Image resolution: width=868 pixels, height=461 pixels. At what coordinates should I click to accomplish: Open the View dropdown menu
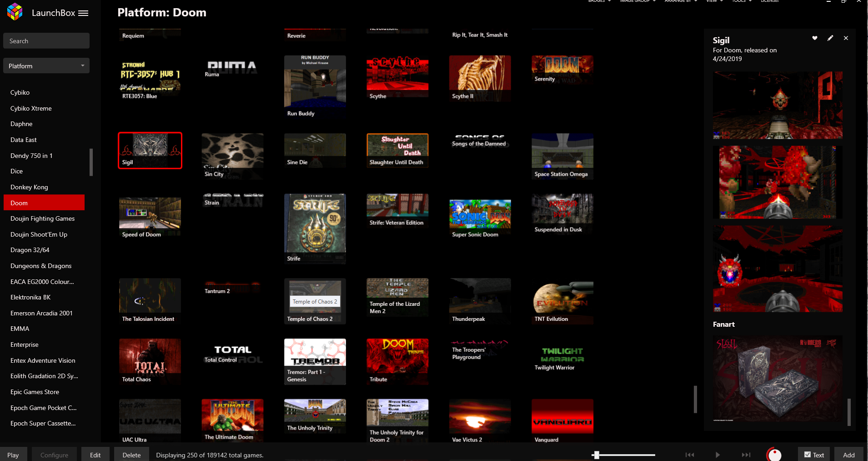(714, 1)
